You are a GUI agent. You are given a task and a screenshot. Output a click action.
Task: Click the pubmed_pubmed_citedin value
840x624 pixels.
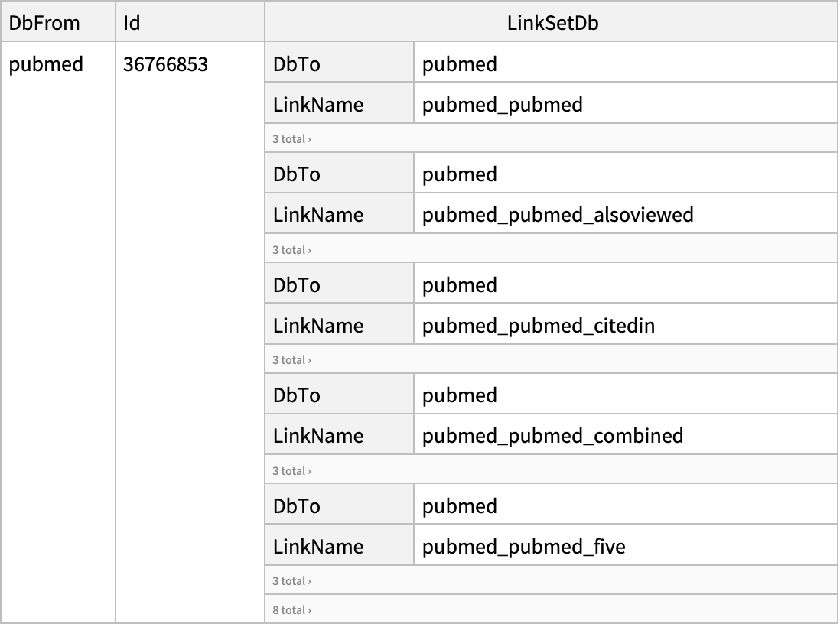coord(539,326)
